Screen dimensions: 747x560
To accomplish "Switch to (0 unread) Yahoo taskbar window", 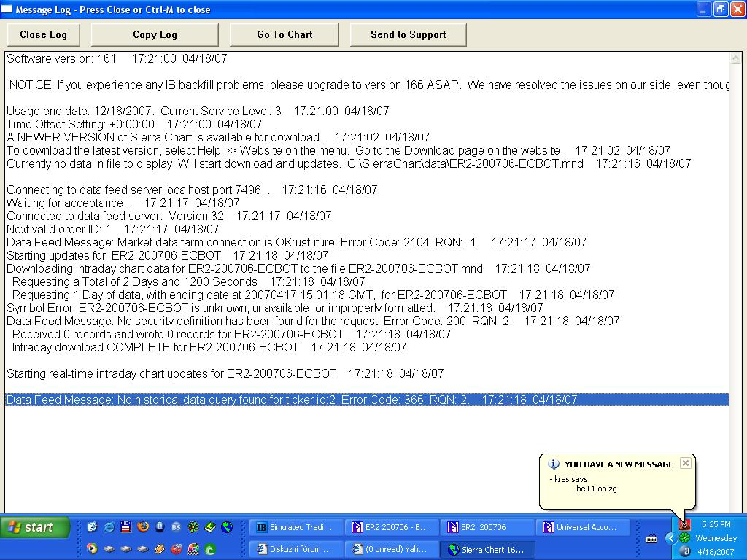I will (391, 549).
